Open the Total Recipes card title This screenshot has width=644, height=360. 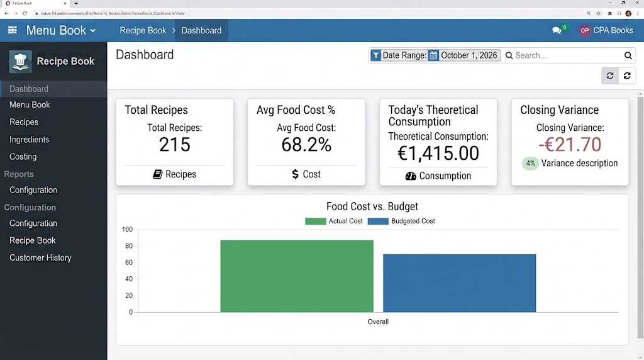156,110
